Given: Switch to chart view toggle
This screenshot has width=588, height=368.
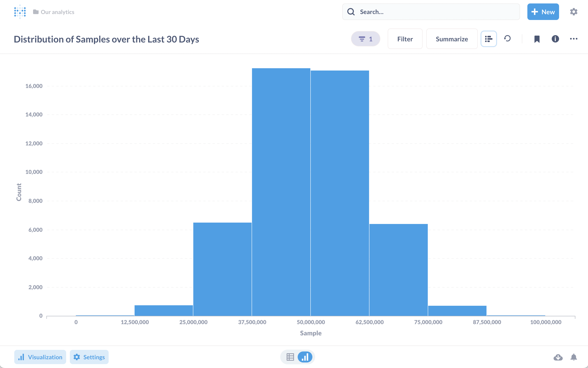Looking at the screenshot, I should pos(305,357).
